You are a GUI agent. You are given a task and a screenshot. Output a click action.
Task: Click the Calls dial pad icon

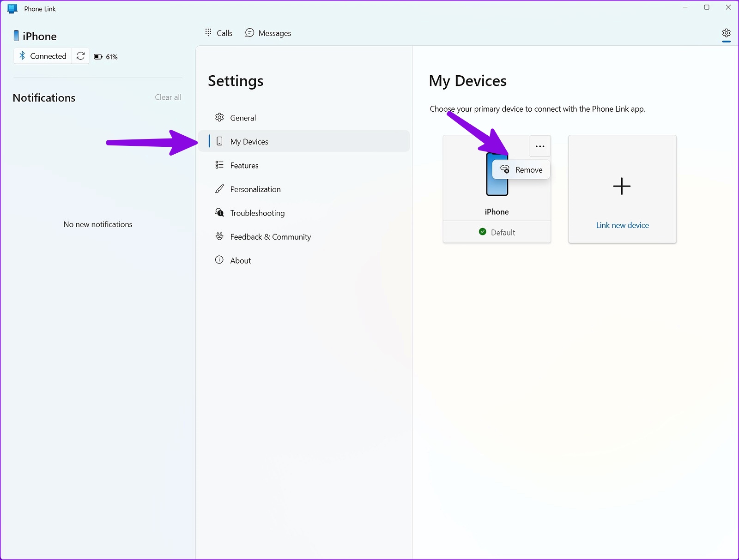coord(208,32)
